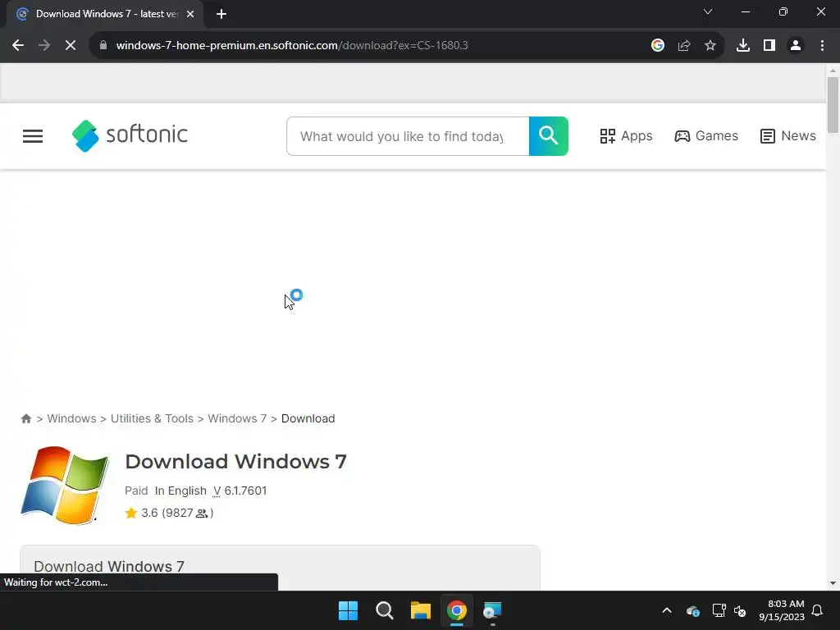840x630 pixels.
Task: Stop loading the page
Action: (71, 46)
